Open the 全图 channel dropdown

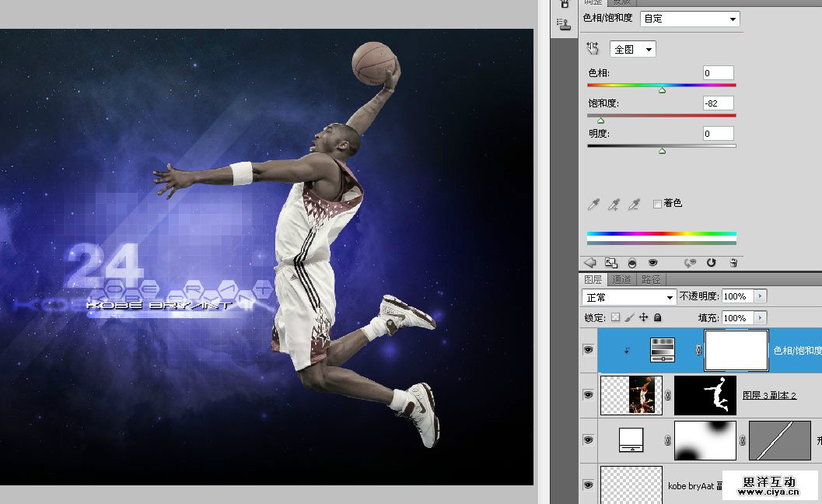pos(632,48)
